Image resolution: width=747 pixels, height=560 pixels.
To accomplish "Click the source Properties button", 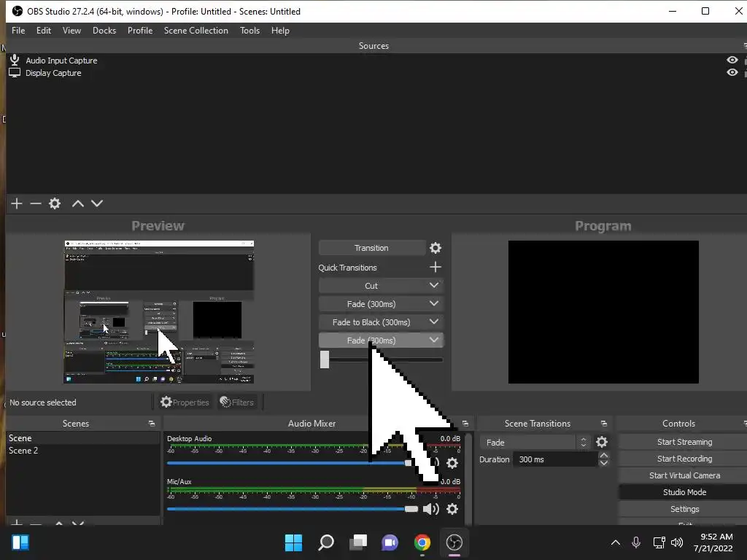I will click(x=185, y=402).
